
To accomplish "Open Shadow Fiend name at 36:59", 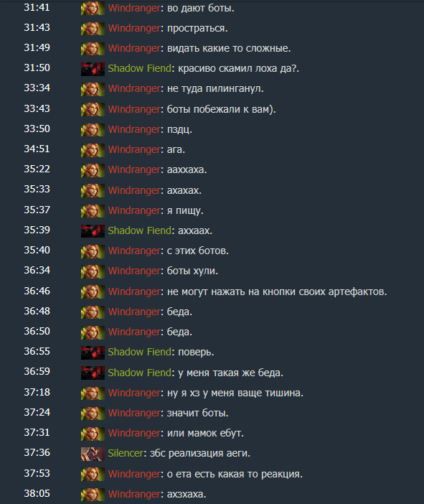I will (139, 373).
